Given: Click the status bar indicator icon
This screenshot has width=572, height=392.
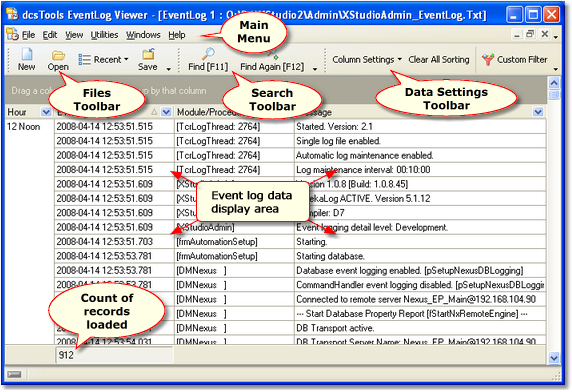Looking at the screenshot, I should click(x=14, y=374).
